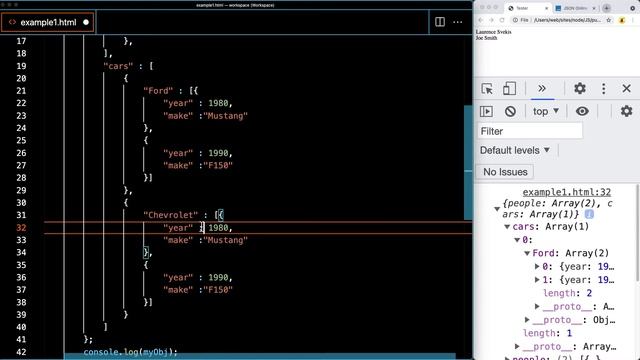Open a new browser tab
The image size is (640, 360).
(607, 8)
